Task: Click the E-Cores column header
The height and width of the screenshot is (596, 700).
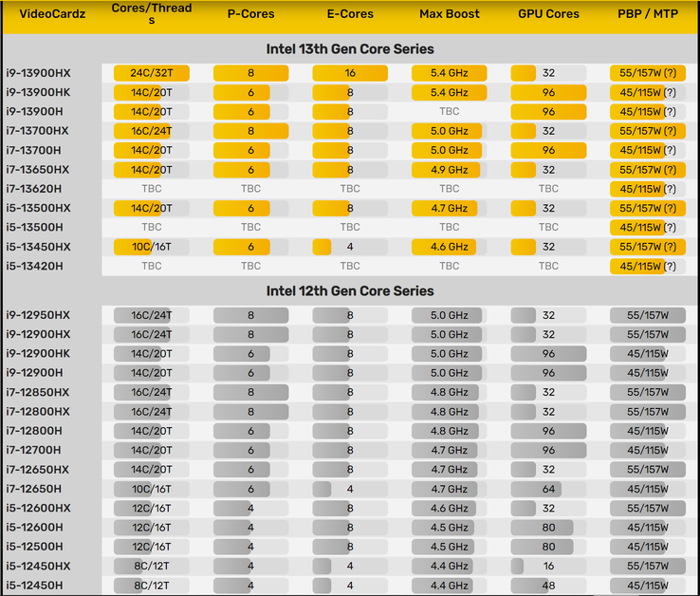Action: pyautogui.click(x=350, y=14)
